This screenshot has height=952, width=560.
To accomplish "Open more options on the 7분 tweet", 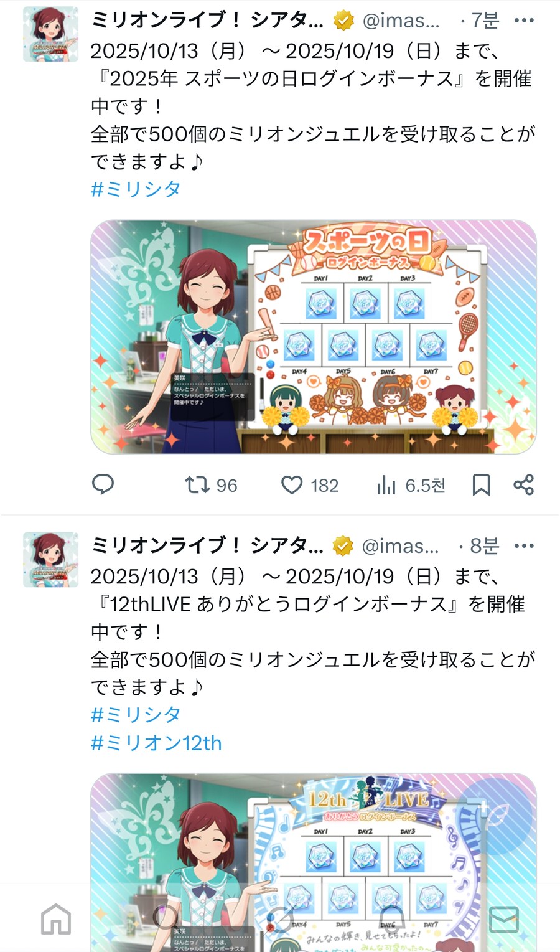I will [524, 21].
